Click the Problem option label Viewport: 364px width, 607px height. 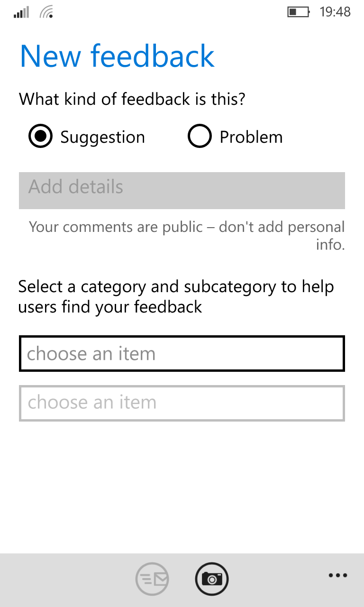(251, 137)
